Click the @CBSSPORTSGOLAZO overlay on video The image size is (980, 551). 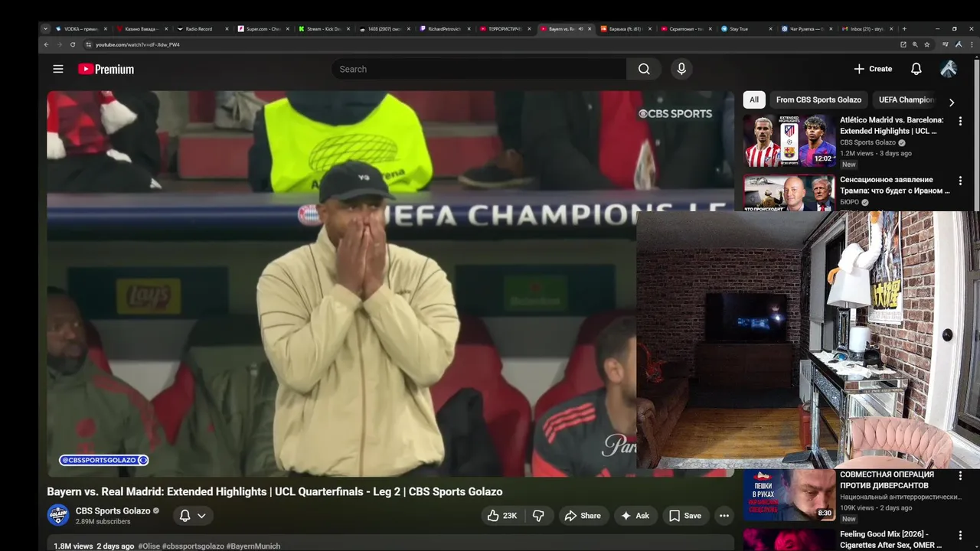pyautogui.click(x=103, y=460)
